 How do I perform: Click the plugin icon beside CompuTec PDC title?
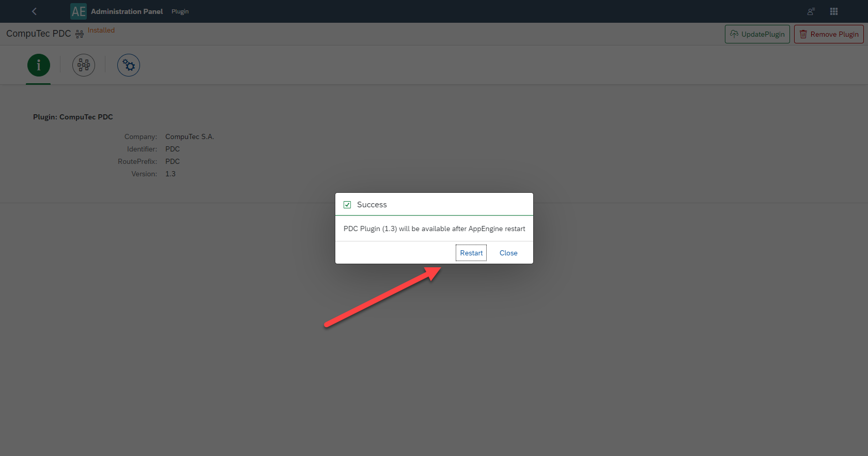tap(80, 34)
